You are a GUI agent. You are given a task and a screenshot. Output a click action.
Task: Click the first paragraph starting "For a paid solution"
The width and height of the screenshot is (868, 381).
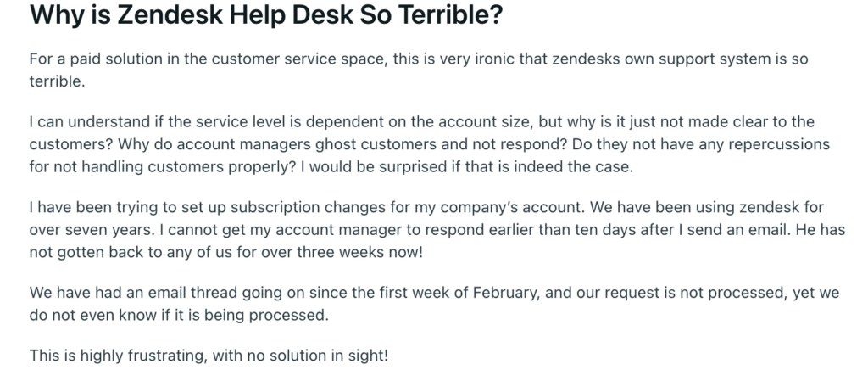tap(419, 70)
